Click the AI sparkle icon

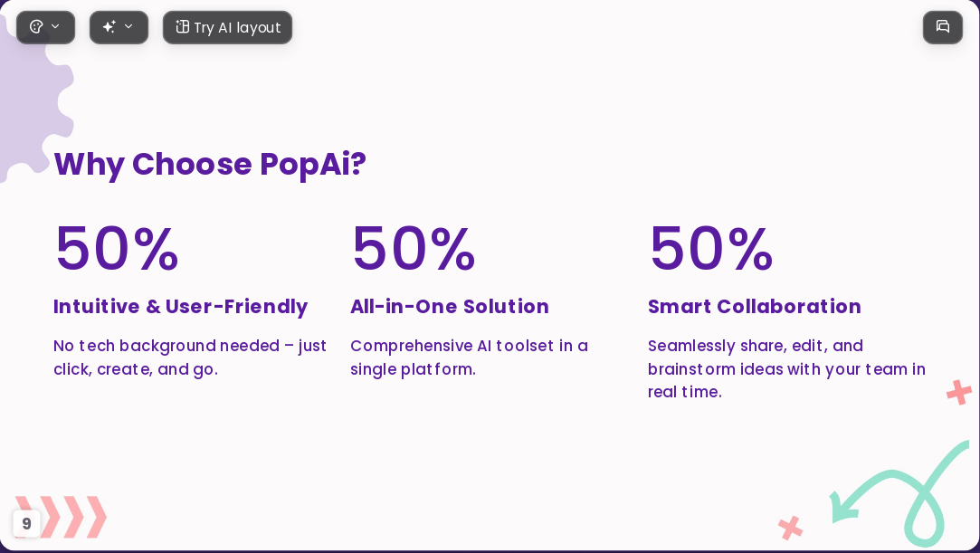109,27
